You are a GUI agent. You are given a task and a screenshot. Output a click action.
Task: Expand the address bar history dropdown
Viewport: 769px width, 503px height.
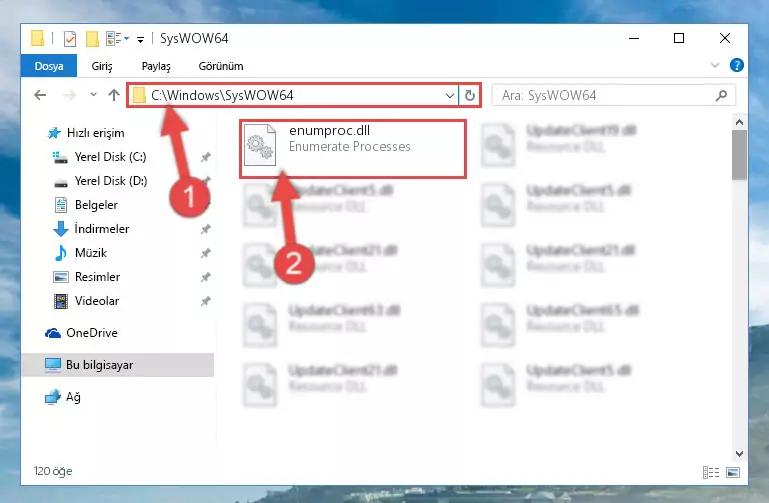click(x=449, y=96)
